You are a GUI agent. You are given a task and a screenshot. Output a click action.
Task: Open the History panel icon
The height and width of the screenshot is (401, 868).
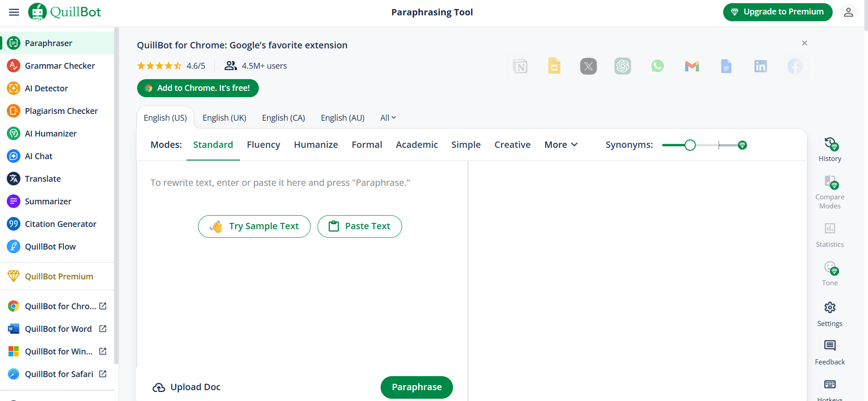[830, 144]
